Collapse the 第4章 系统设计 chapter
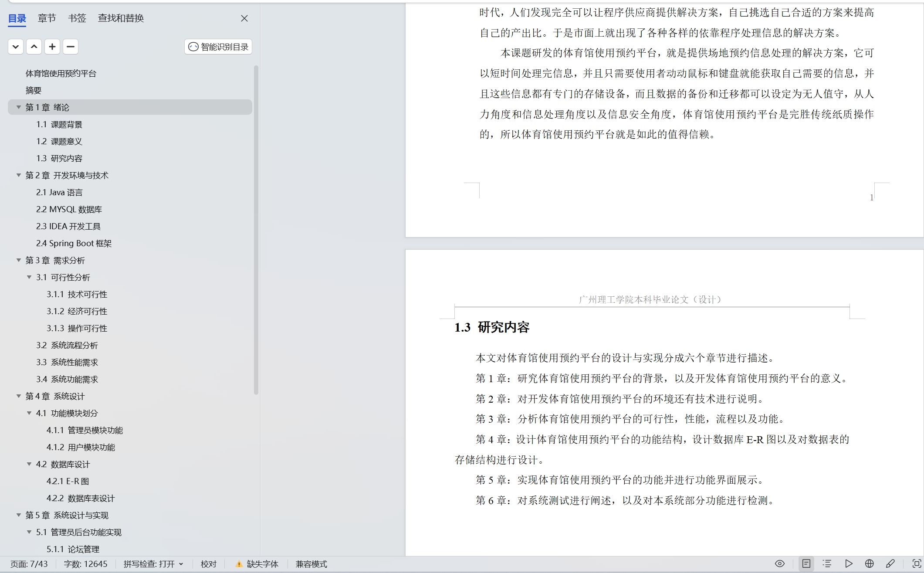Viewport: 924px width, 573px height. coord(19,396)
